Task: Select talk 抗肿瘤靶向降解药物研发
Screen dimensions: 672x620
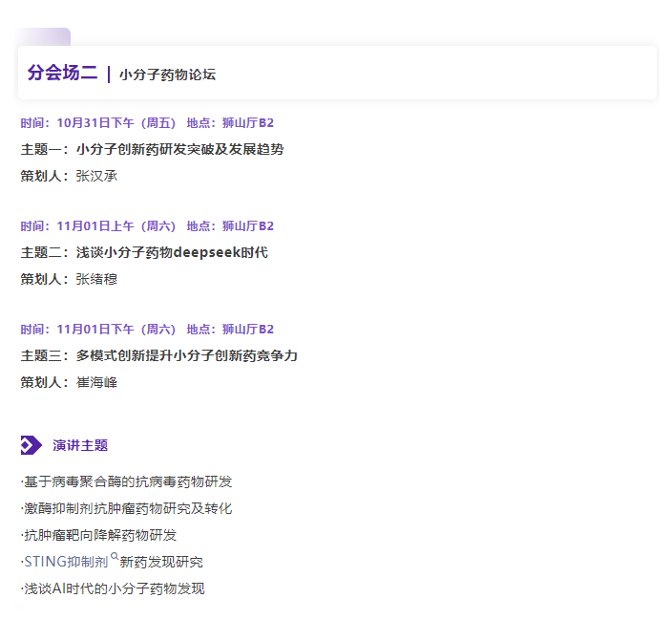Action: 100,535
